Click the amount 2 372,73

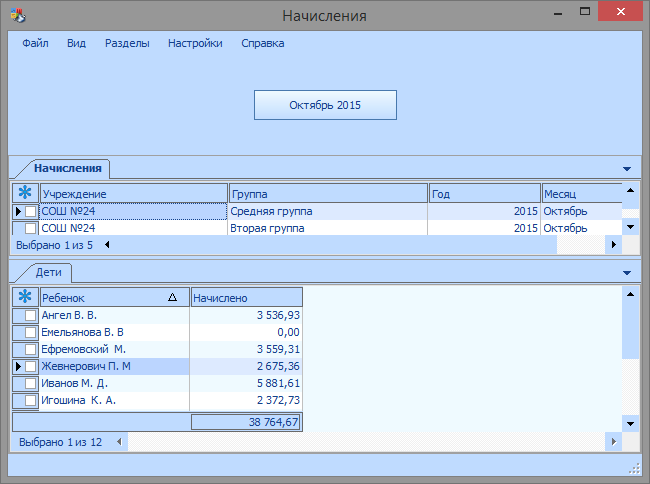(x=278, y=400)
